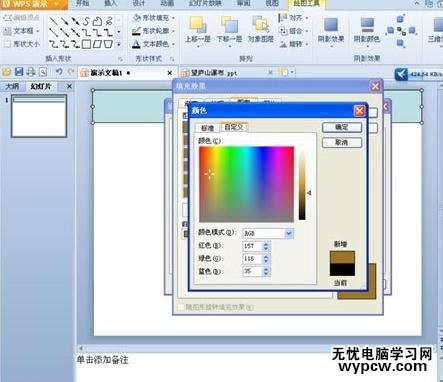Screen dimensions: 443x382
Task: Click the 下移一层 send backward icon
Action: pyautogui.click(x=229, y=24)
